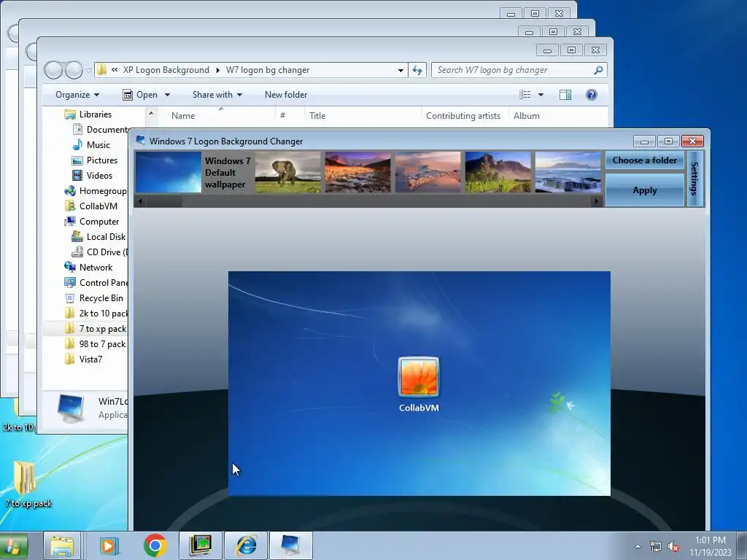Open the CD Drive entry
This screenshot has width=747, height=560.
coord(107,252)
